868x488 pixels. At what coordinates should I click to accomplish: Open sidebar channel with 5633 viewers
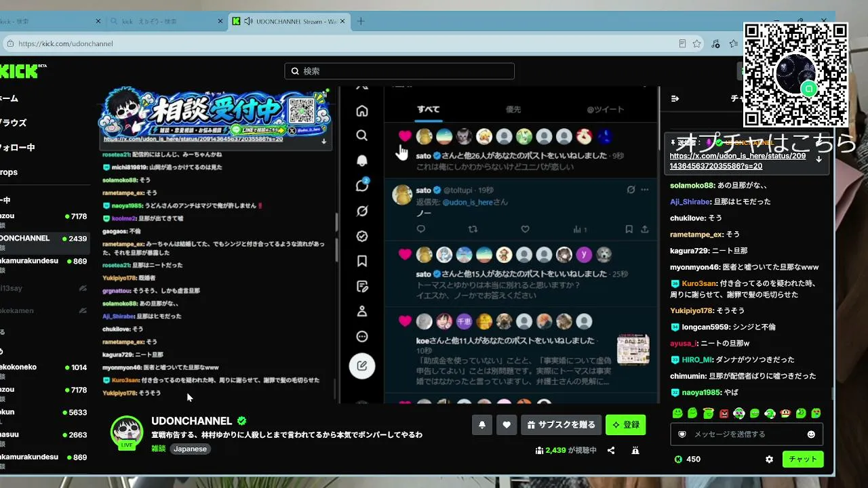pos(45,413)
